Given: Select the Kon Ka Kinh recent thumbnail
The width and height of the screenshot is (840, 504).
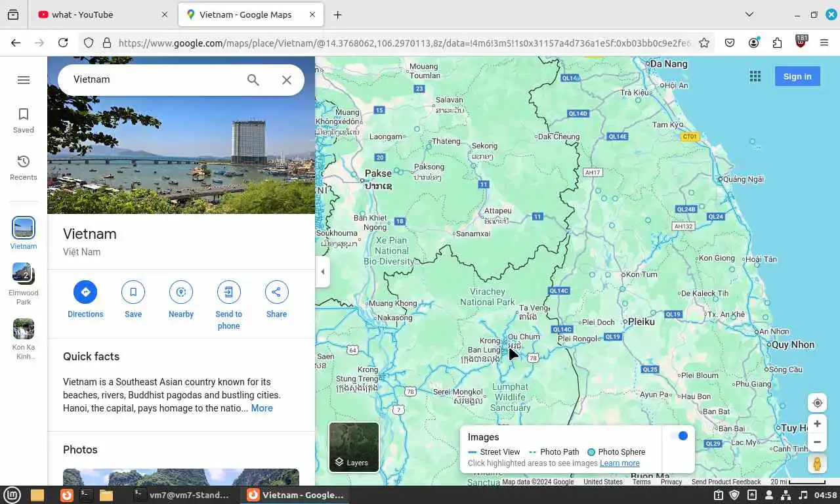Looking at the screenshot, I should 24,328.
